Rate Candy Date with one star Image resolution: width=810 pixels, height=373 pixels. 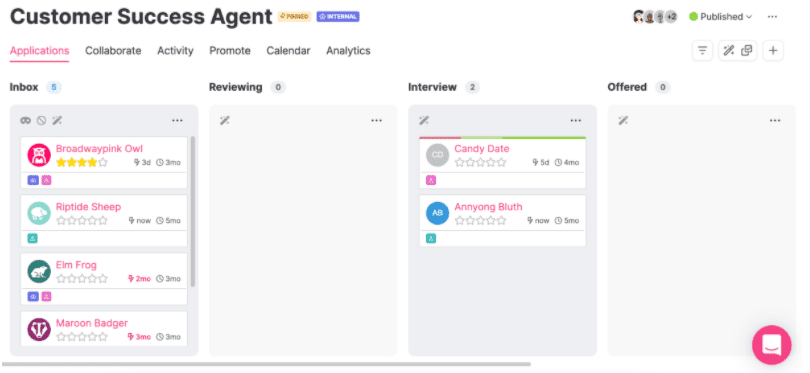(x=459, y=162)
